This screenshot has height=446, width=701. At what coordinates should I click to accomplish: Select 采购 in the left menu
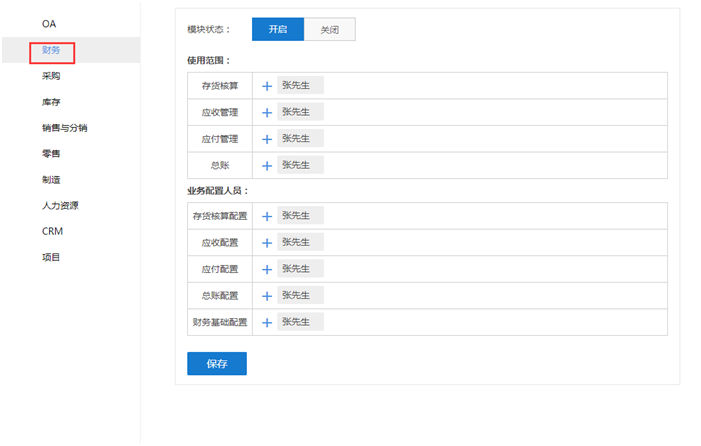(x=51, y=76)
